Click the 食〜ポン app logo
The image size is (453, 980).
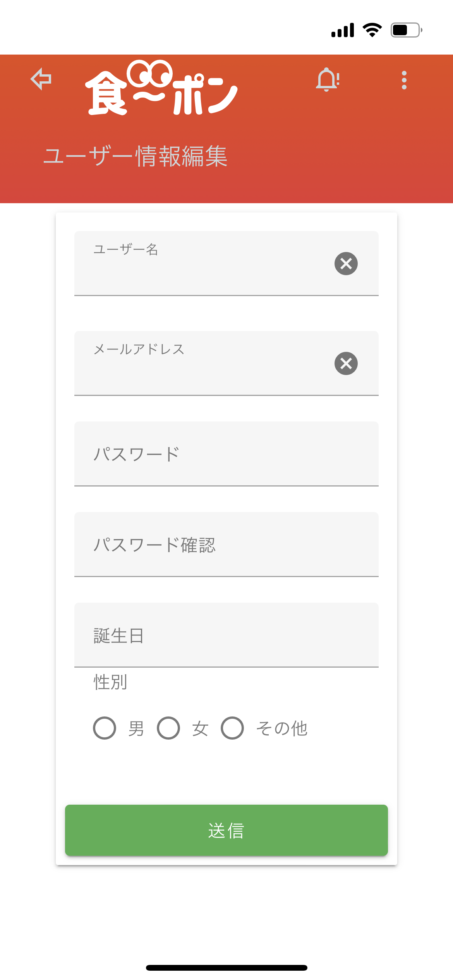(161, 88)
